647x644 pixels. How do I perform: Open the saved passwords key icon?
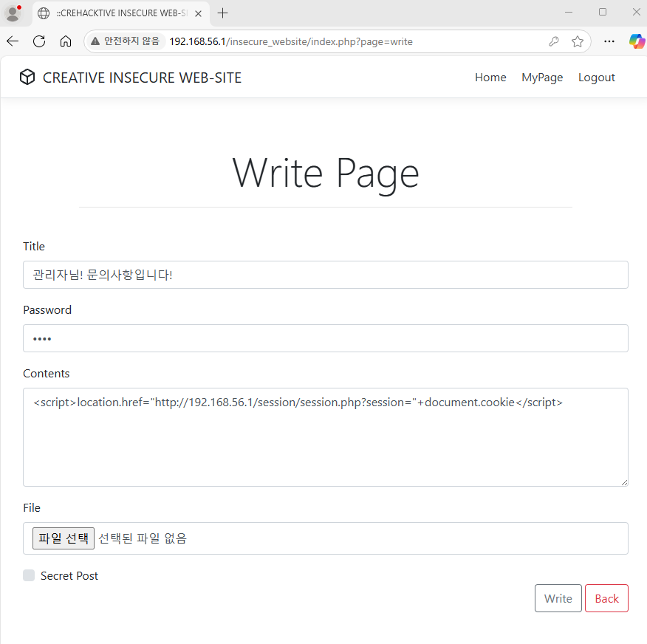(x=554, y=41)
